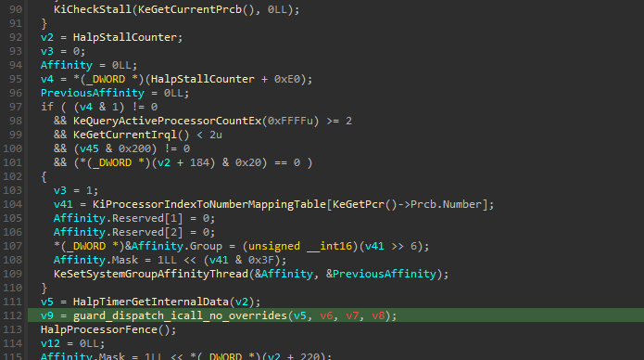Click the _DWORD cast on line 95
644x360 pixels.
click(x=106, y=79)
